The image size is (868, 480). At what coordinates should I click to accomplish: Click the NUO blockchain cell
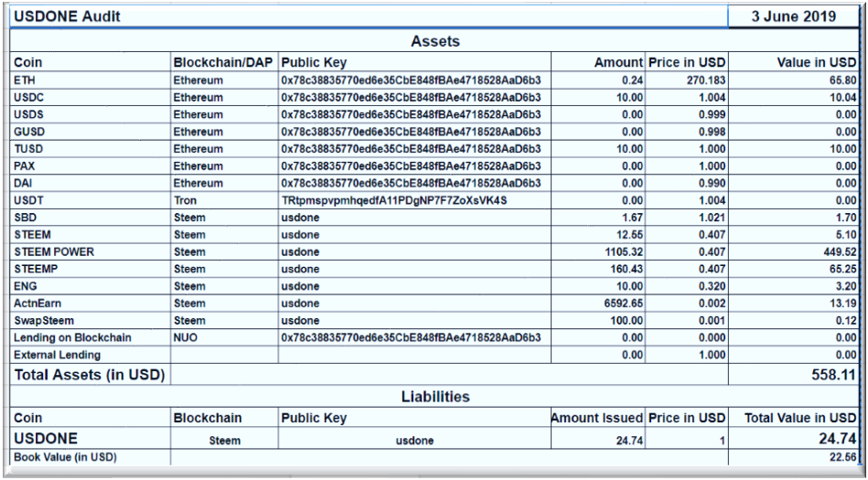(224, 337)
